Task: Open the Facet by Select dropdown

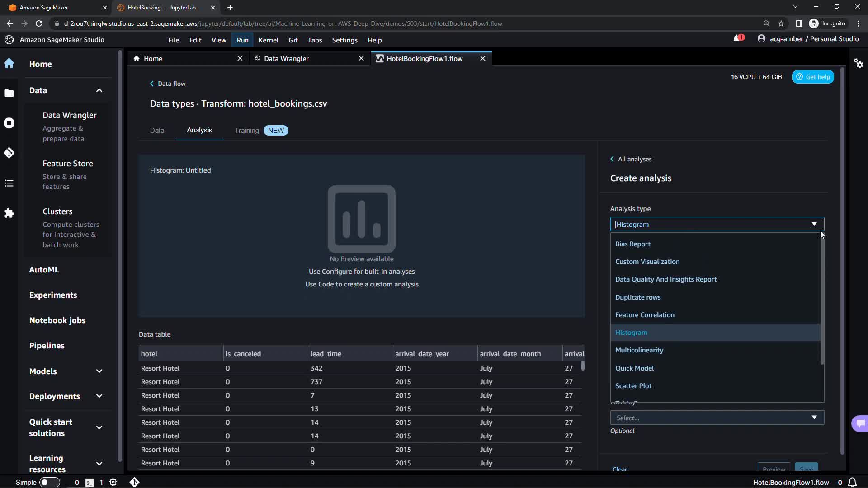Action: [717, 418]
